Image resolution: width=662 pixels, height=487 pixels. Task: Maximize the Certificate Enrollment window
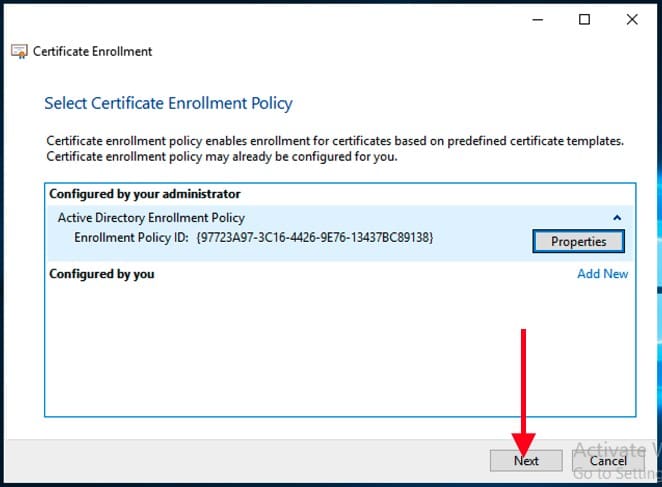click(x=585, y=19)
